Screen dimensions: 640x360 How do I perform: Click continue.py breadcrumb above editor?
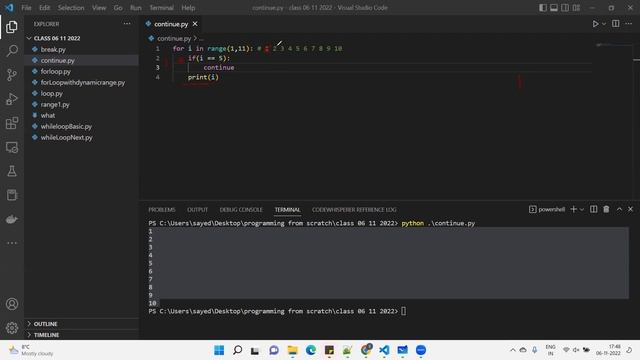(174, 38)
